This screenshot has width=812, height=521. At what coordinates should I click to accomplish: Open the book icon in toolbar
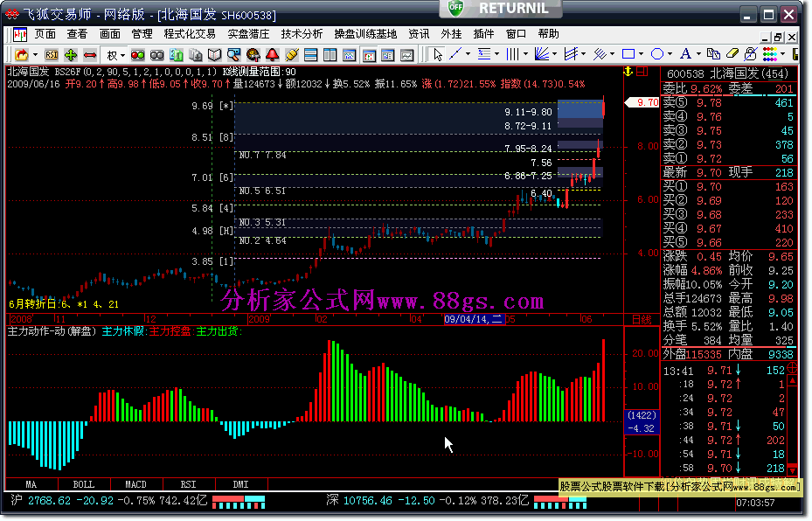coord(214,54)
